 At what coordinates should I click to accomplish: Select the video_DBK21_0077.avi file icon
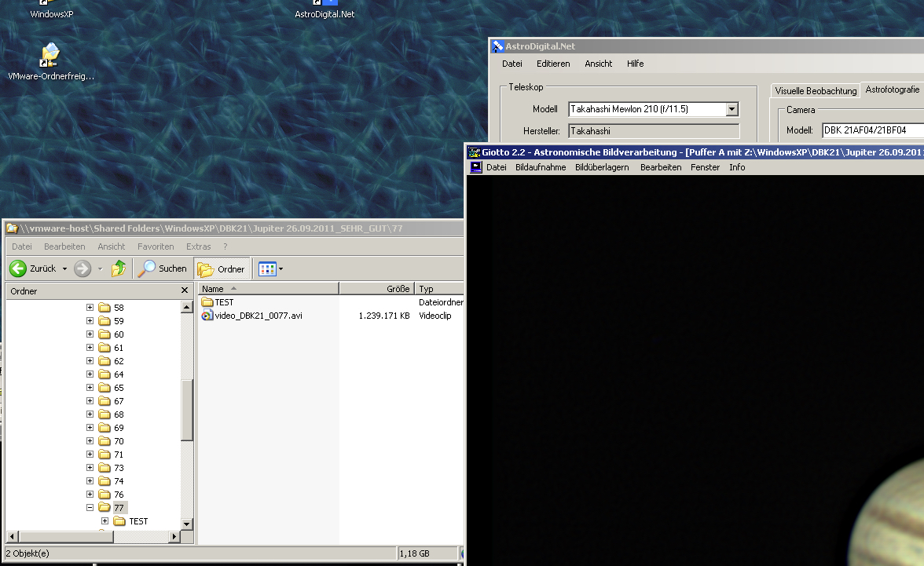click(x=207, y=316)
